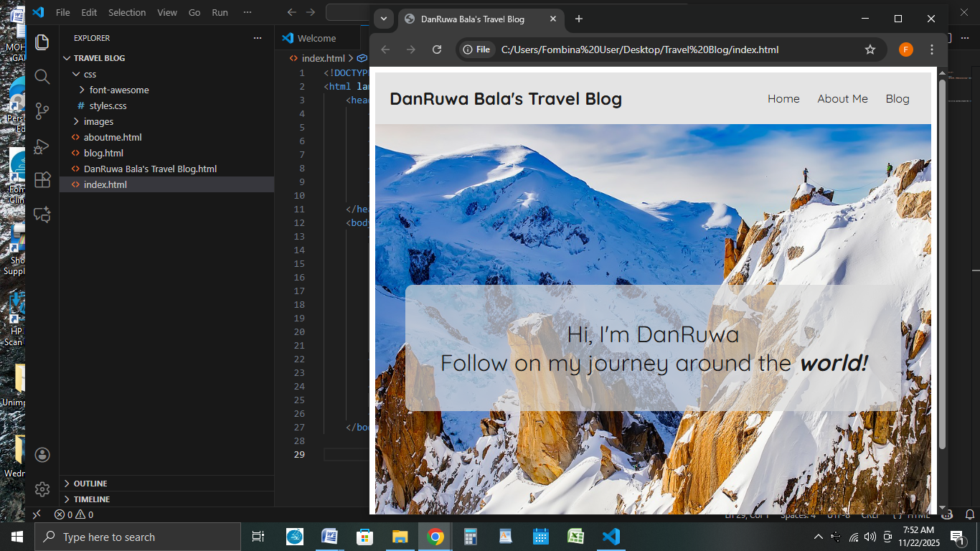Click the Chrome forward arrow button
Viewport: 980px width, 551px height.
pos(411,50)
